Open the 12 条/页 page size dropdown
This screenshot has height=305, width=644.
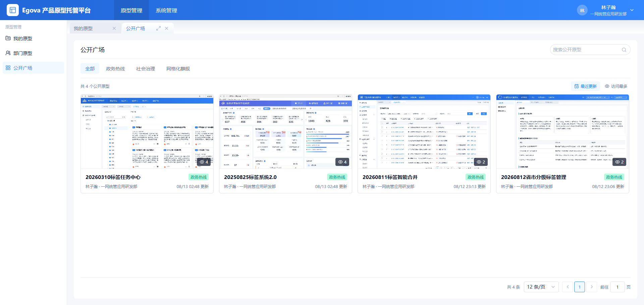tap(541, 287)
